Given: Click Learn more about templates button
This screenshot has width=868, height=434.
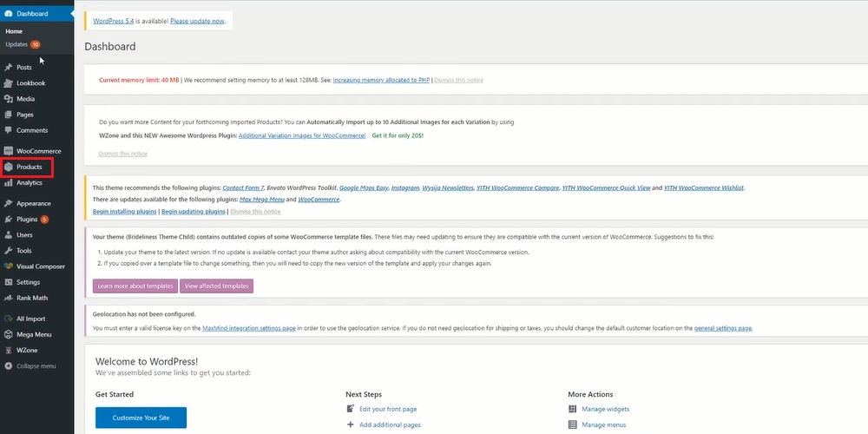Looking at the screenshot, I should coord(135,286).
